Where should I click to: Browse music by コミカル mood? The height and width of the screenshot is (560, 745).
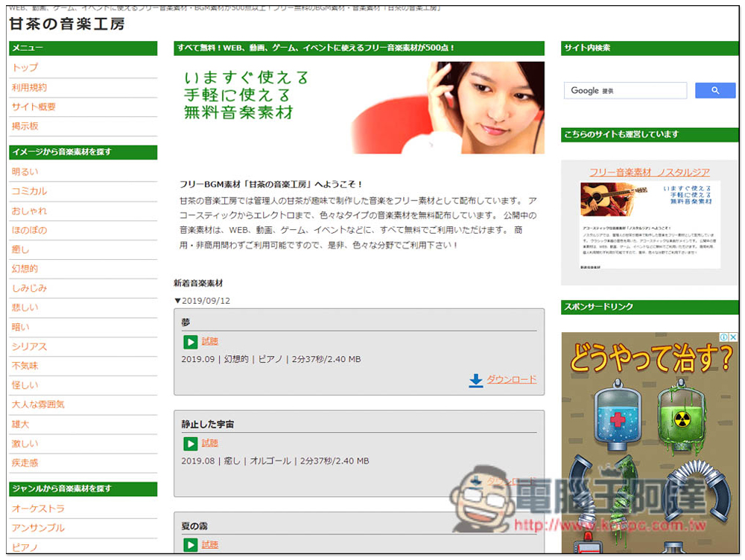click(x=29, y=191)
